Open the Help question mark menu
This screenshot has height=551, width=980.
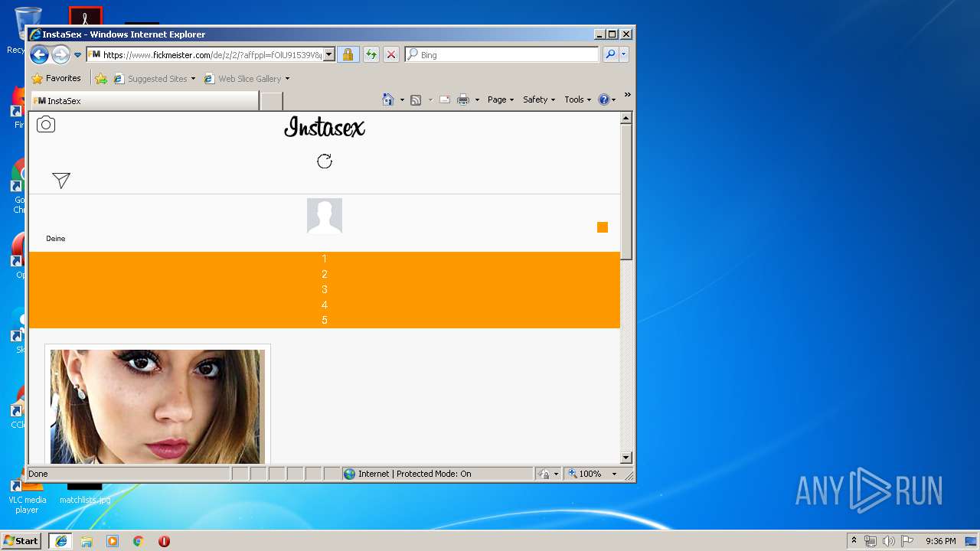(606, 99)
